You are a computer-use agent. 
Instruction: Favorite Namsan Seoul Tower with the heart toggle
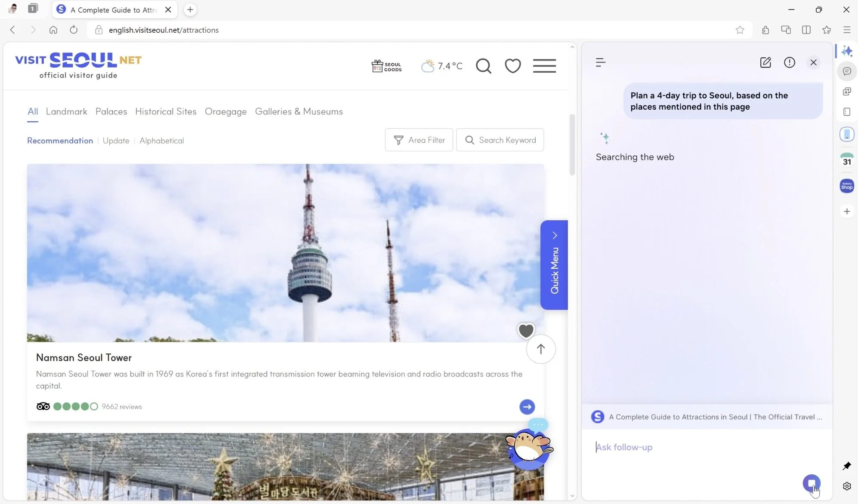[526, 330]
